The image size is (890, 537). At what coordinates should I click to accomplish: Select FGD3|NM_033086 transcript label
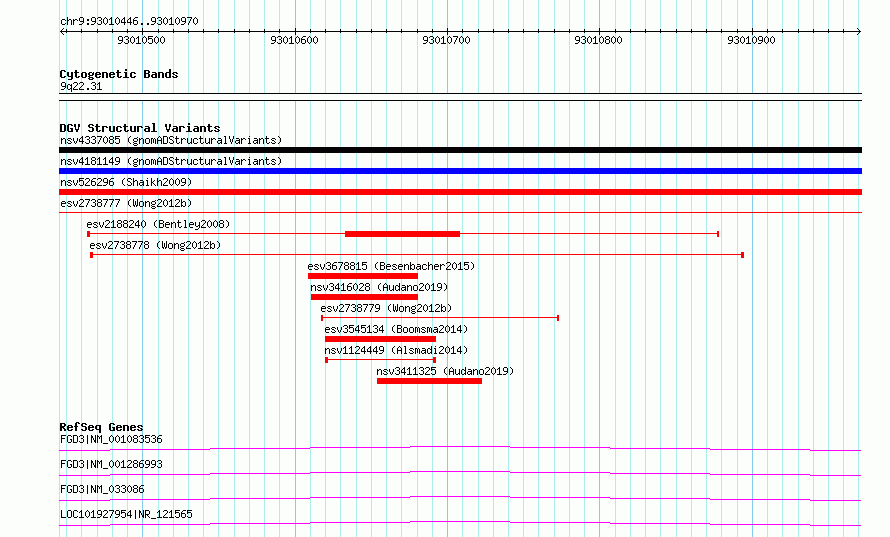(x=102, y=489)
